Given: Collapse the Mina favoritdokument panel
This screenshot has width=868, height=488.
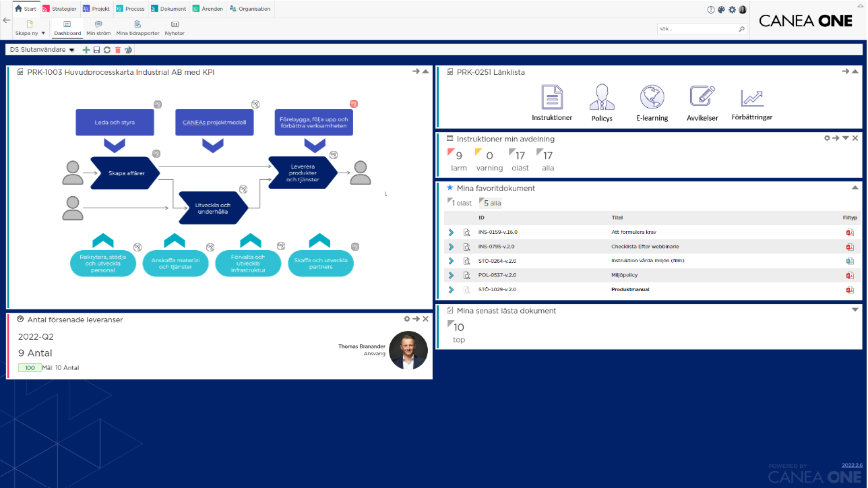Looking at the screenshot, I should coord(855,187).
